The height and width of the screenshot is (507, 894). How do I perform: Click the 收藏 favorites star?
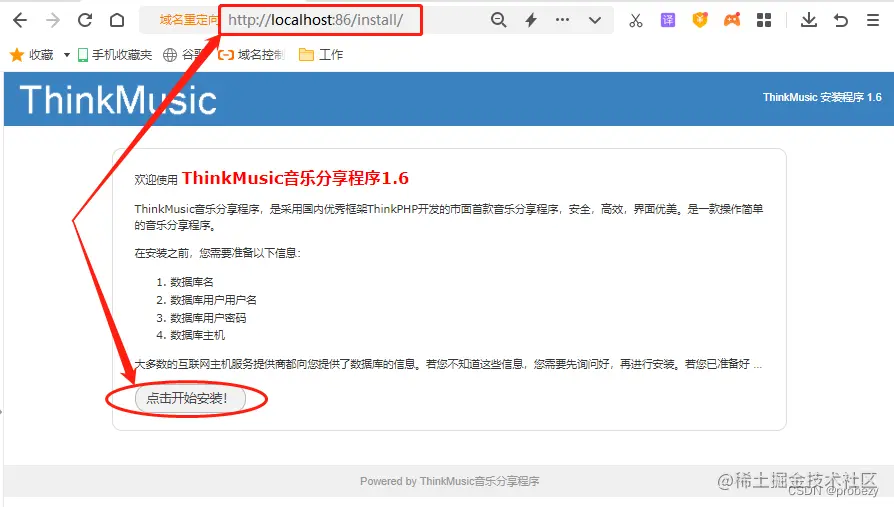click(x=17, y=55)
